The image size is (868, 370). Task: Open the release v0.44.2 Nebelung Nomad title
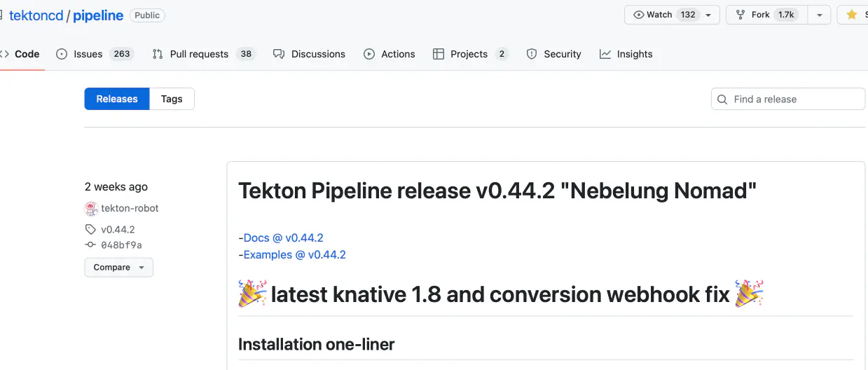click(x=497, y=191)
